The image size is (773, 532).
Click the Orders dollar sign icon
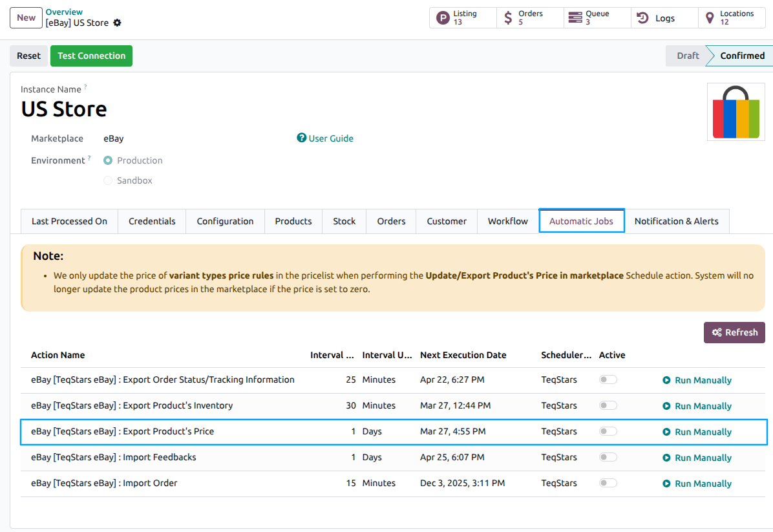(508, 18)
